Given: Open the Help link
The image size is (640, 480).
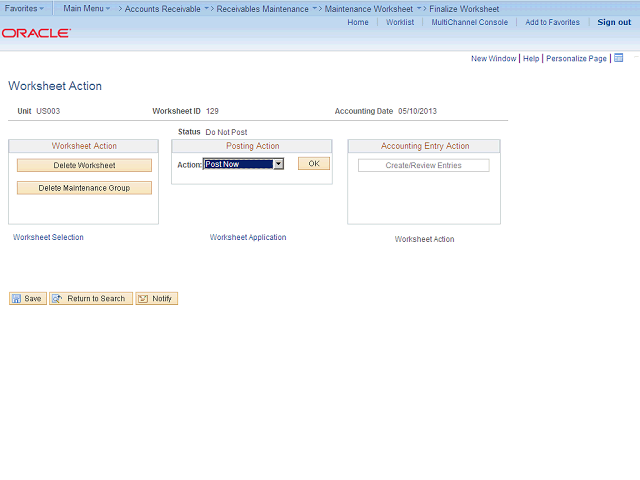Looking at the screenshot, I should coord(531,58).
